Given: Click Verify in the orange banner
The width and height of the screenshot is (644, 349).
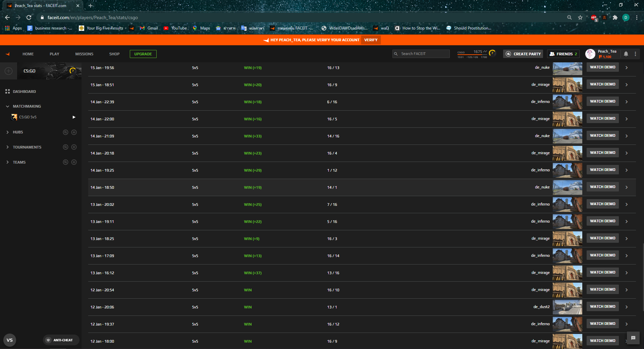Looking at the screenshot, I should coord(371,40).
